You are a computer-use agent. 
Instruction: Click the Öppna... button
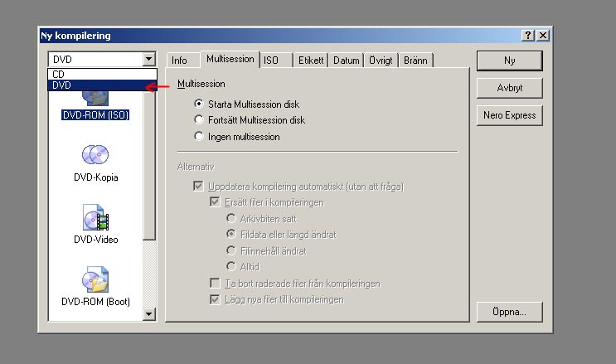click(510, 312)
